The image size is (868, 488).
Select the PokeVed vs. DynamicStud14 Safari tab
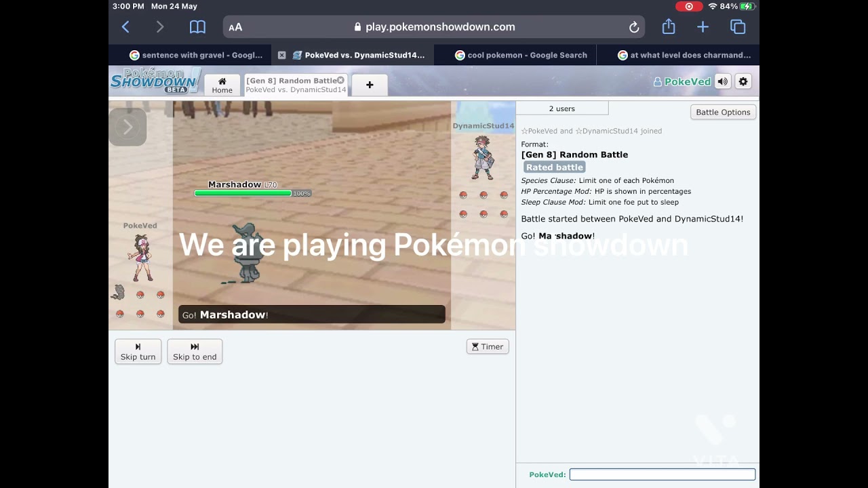(353, 56)
